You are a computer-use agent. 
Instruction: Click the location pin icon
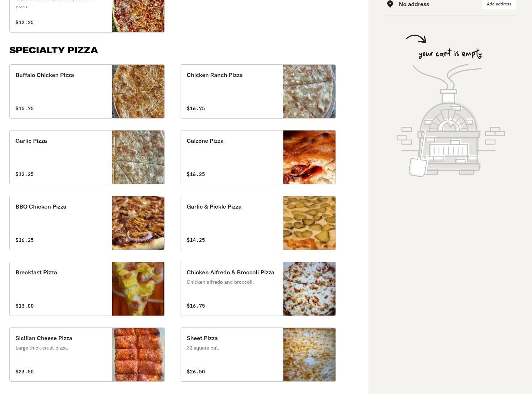(x=390, y=4)
